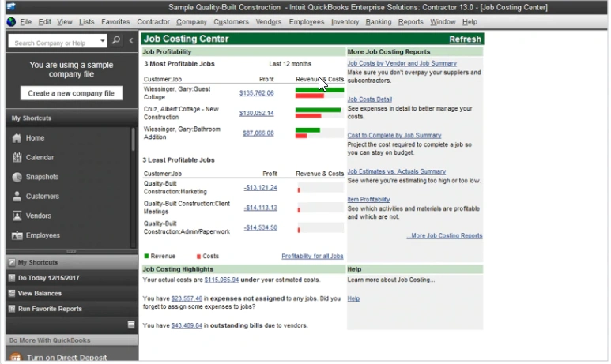Viewport: 611px width, 364px height.
Task: Collapse the left sidebar arrow
Action: click(131, 40)
